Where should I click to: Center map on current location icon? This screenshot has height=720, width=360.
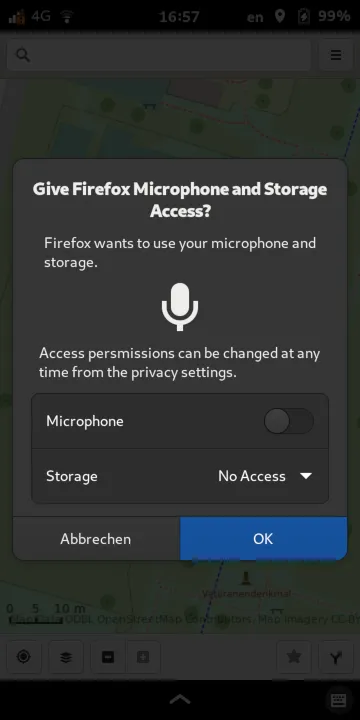(x=24, y=657)
